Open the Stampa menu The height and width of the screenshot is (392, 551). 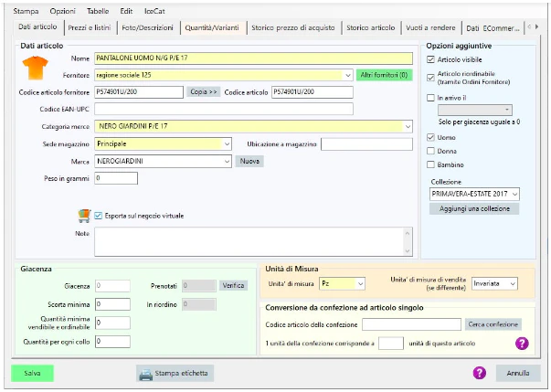click(26, 11)
